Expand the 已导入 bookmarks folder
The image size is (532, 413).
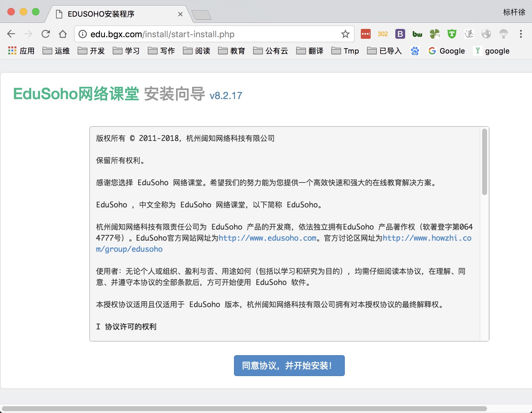point(385,51)
